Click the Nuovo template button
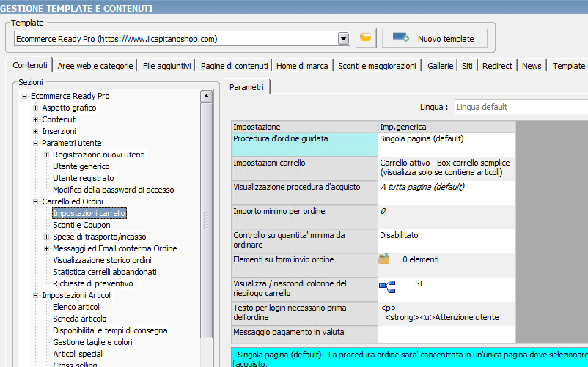588x367 pixels. click(x=435, y=38)
